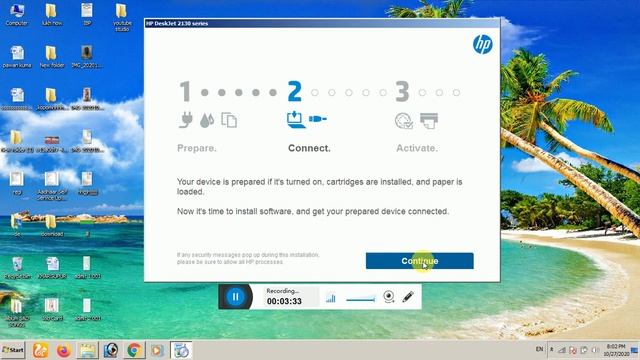Open the media player taskbar icon
Viewport: 640px width, 360px height.
157,350
